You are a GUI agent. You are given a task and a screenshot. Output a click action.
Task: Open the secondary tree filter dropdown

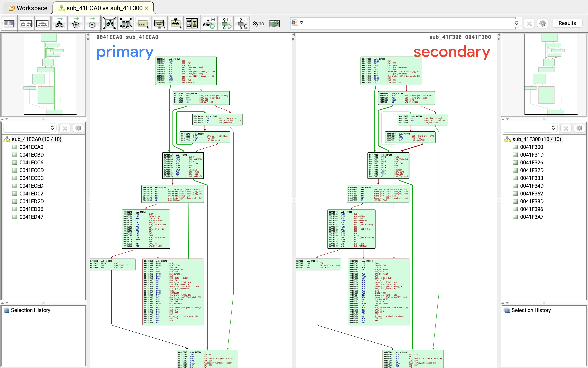click(x=553, y=128)
